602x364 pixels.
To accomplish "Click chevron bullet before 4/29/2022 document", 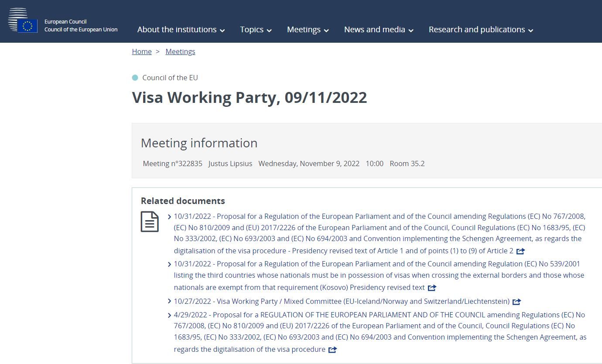I will point(169,315).
